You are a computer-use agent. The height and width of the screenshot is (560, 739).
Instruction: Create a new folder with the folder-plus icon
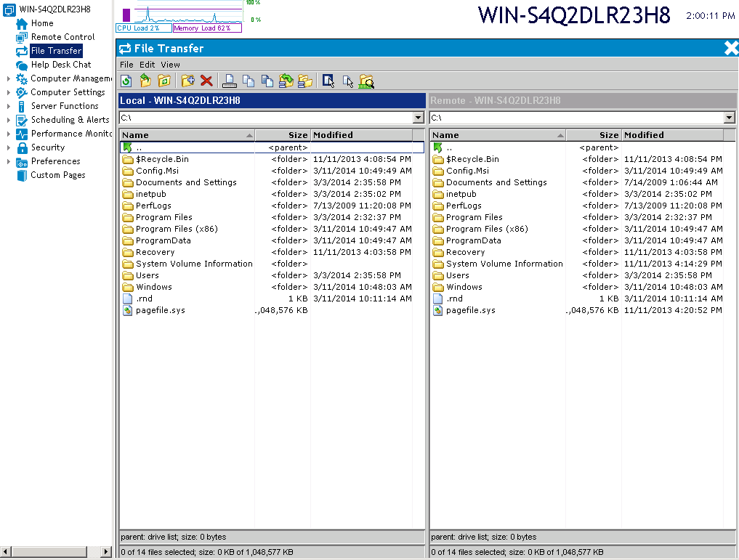[x=187, y=81]
